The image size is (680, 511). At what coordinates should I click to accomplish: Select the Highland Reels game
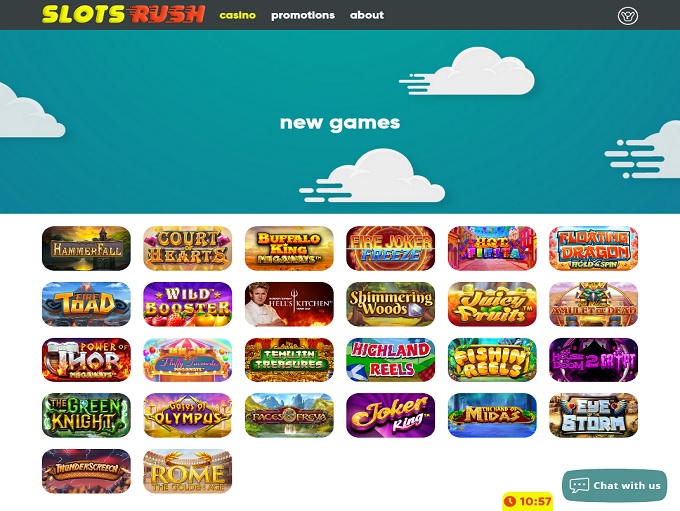point(391,360)
